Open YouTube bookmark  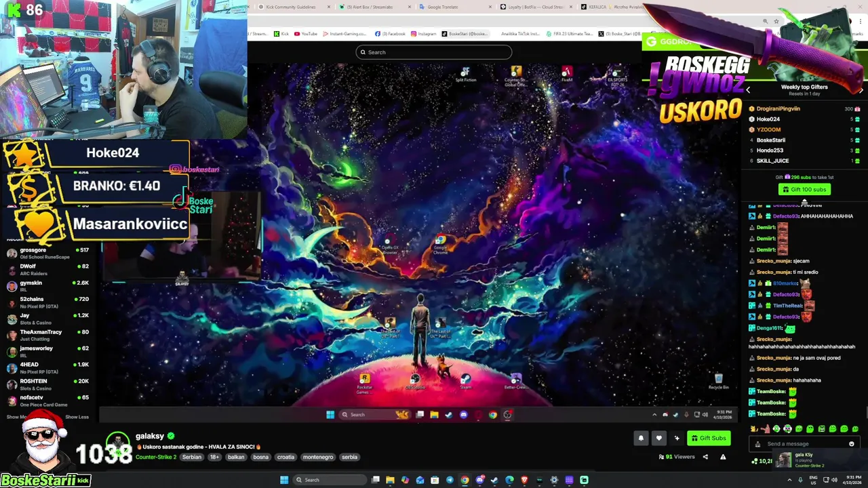click(x=306, y=34)
